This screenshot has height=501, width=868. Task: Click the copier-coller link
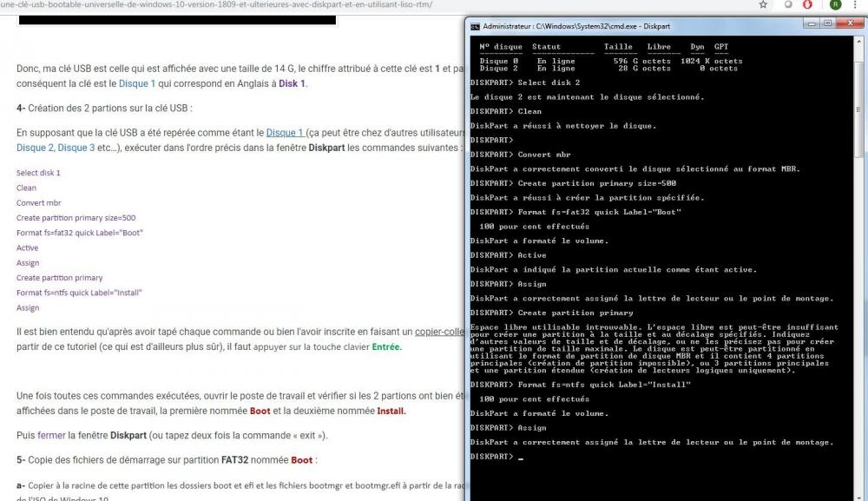coord(440,332)
